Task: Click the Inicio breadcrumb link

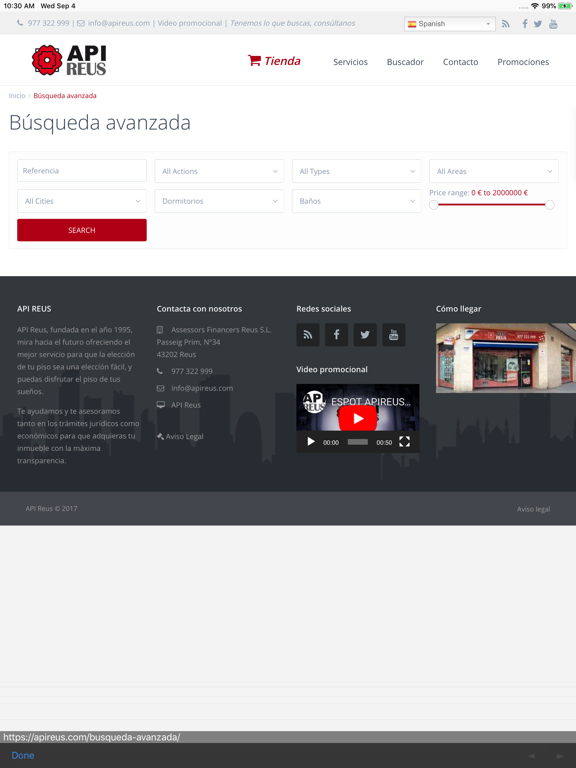Action: 17,96
